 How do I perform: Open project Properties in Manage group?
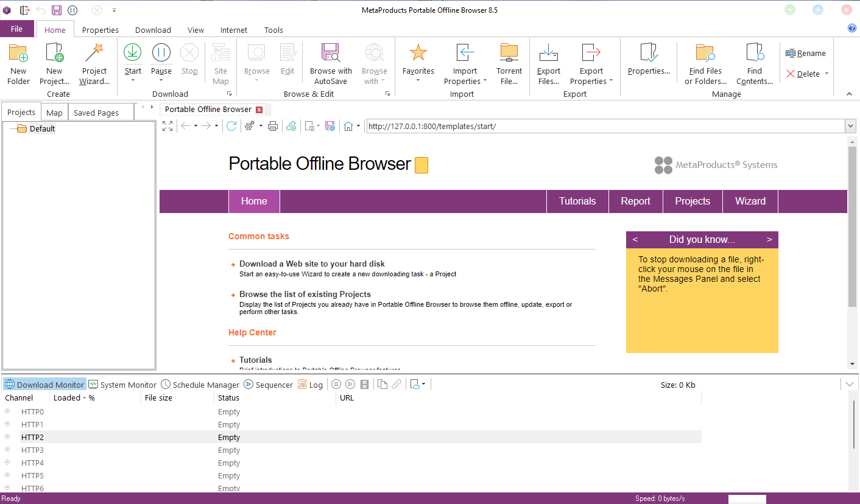point(649,59)
